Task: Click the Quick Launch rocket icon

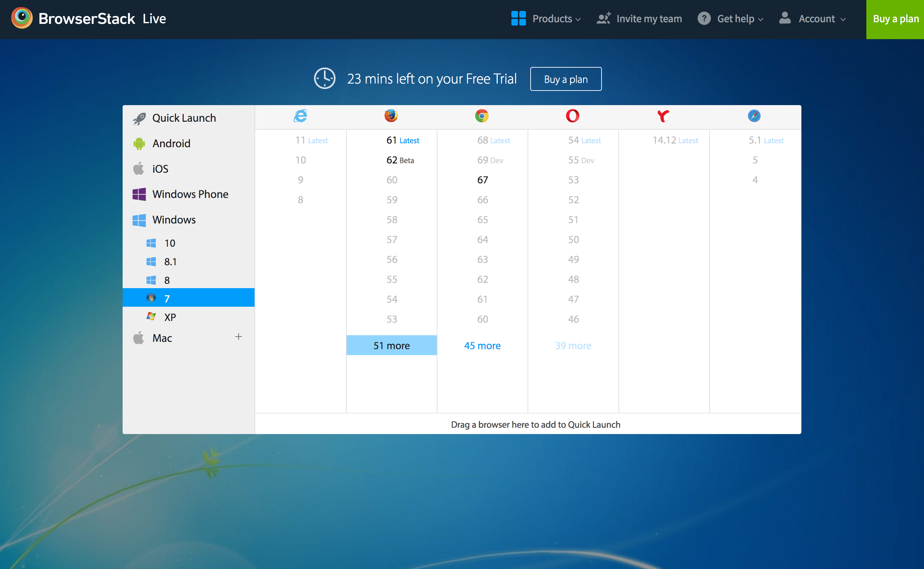Action: 139,119
